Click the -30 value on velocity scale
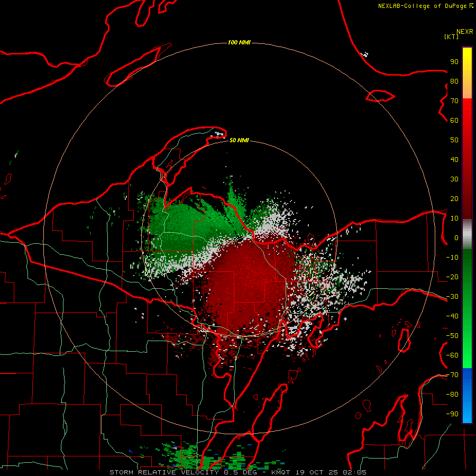 click(452, 297)
